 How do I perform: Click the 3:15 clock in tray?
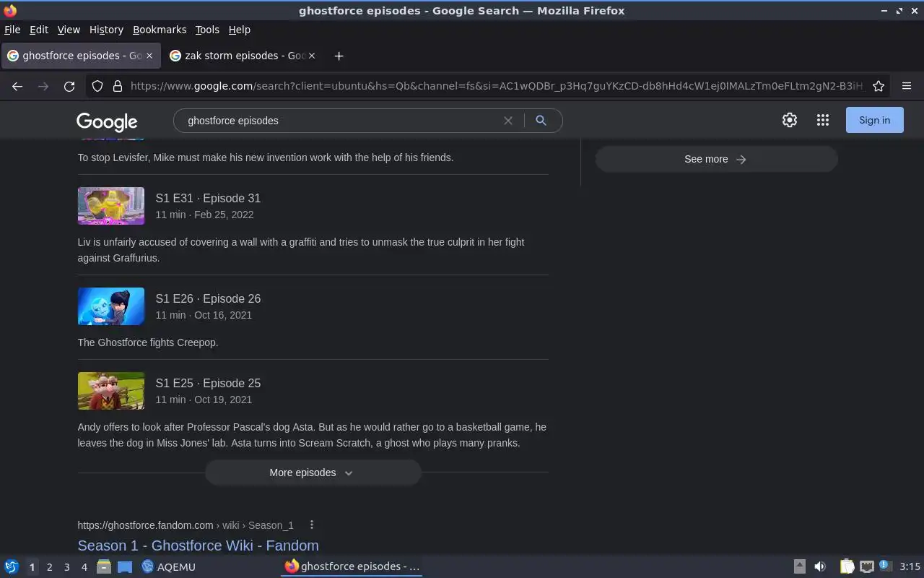(x=910, y=566)
